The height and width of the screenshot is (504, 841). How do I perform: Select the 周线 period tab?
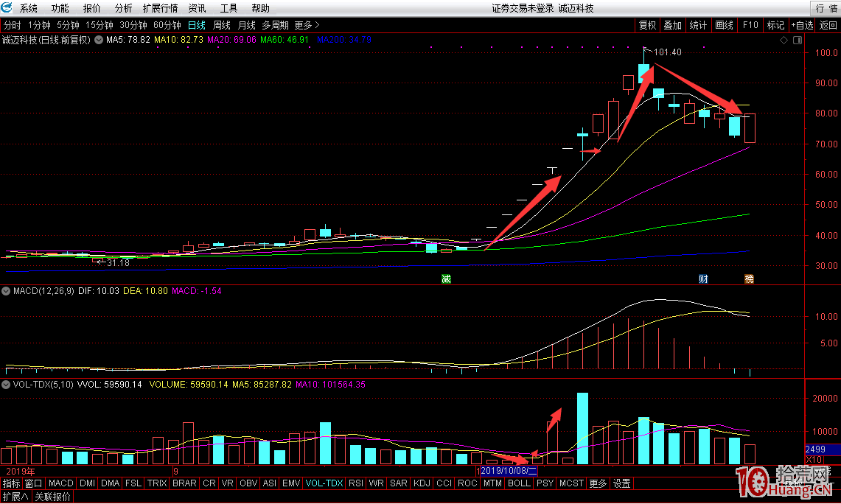click(222, 25)
